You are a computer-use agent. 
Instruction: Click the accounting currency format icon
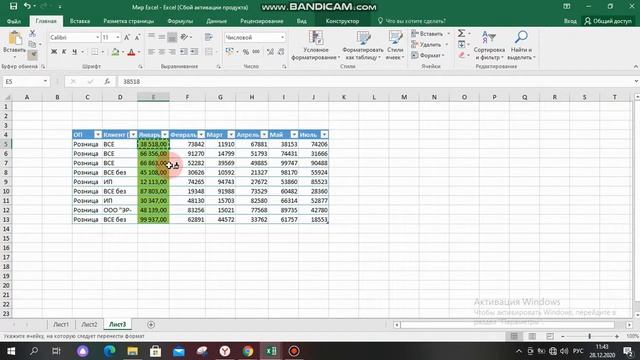(229, 52)
